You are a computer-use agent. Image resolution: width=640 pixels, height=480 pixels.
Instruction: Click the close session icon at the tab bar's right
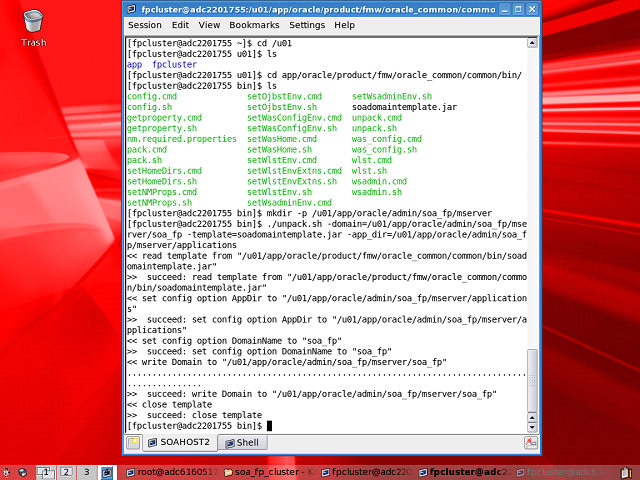(531, 443)
